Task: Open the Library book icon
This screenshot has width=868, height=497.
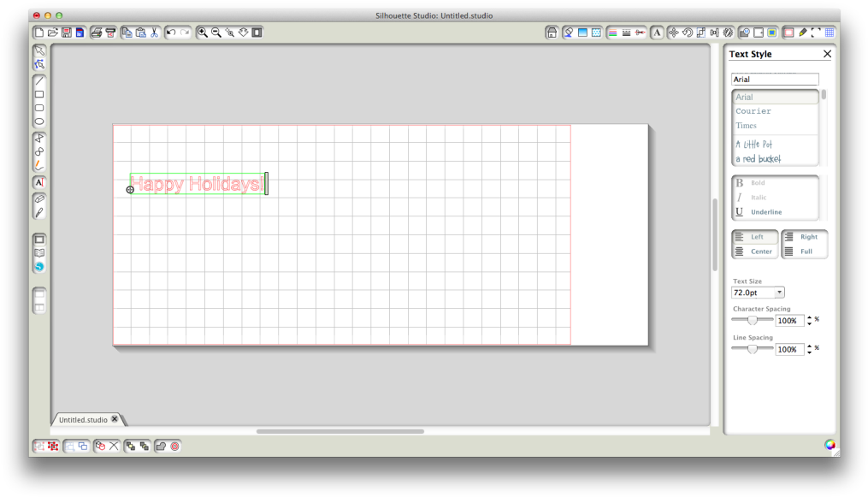Action: (39, 253)
